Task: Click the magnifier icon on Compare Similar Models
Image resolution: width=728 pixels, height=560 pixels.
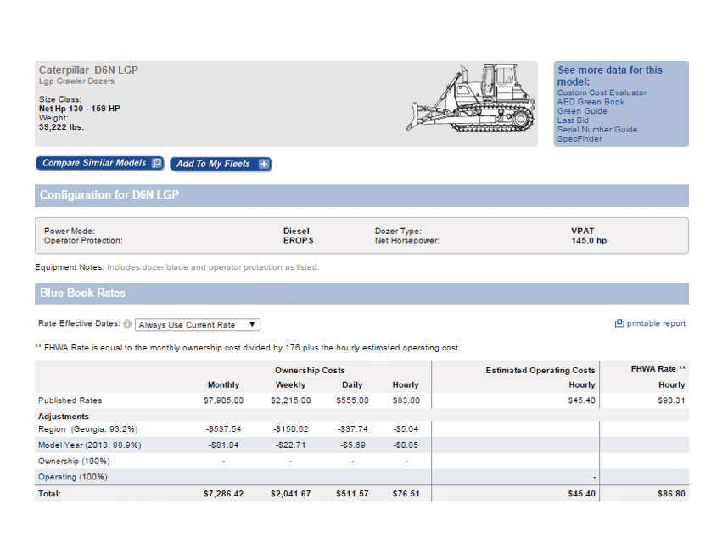Action: 156,164
